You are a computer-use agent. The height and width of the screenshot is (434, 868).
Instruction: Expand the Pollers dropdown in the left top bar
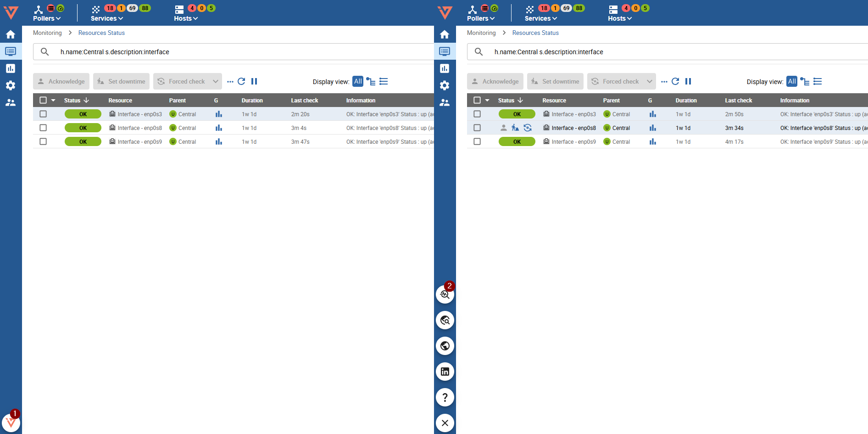(x=47, y=18)
